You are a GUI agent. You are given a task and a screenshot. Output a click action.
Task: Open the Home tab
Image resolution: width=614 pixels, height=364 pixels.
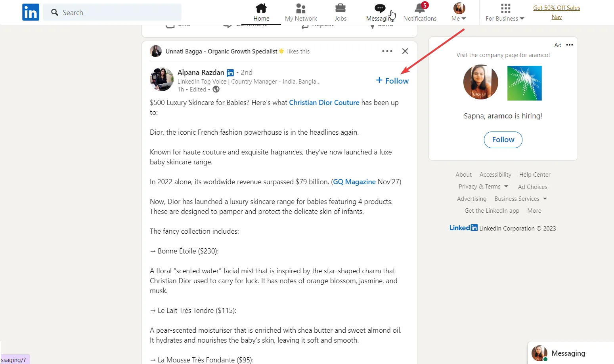(261, 12)
